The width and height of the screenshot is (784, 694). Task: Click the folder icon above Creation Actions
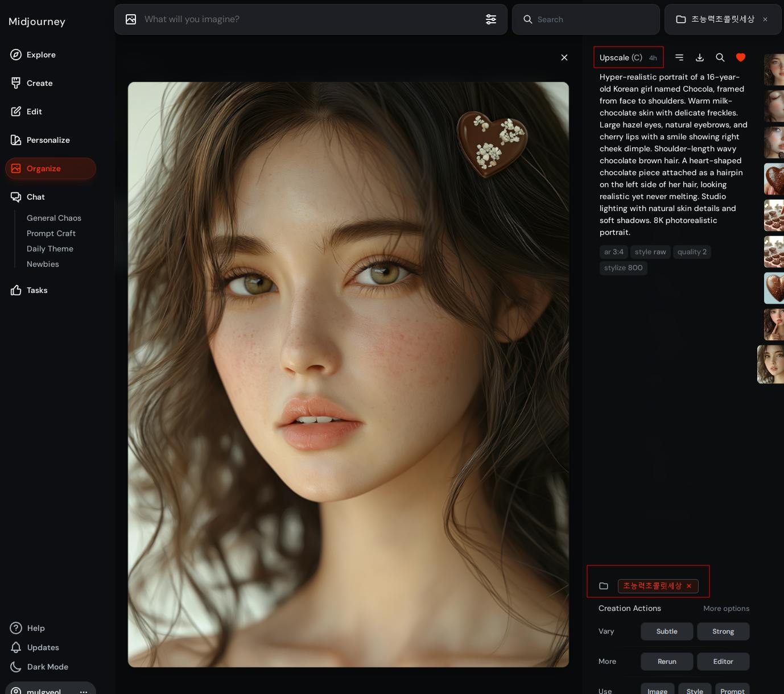point(604,586)
